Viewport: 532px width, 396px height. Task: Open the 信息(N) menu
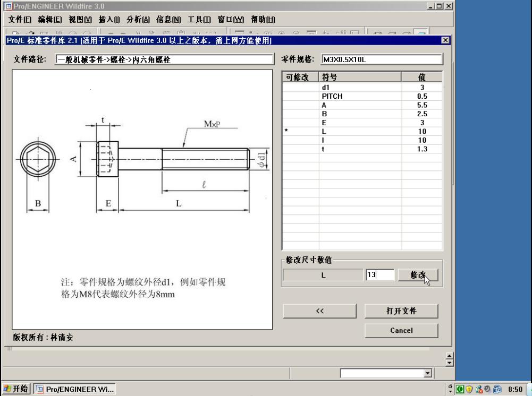point(168,20)
